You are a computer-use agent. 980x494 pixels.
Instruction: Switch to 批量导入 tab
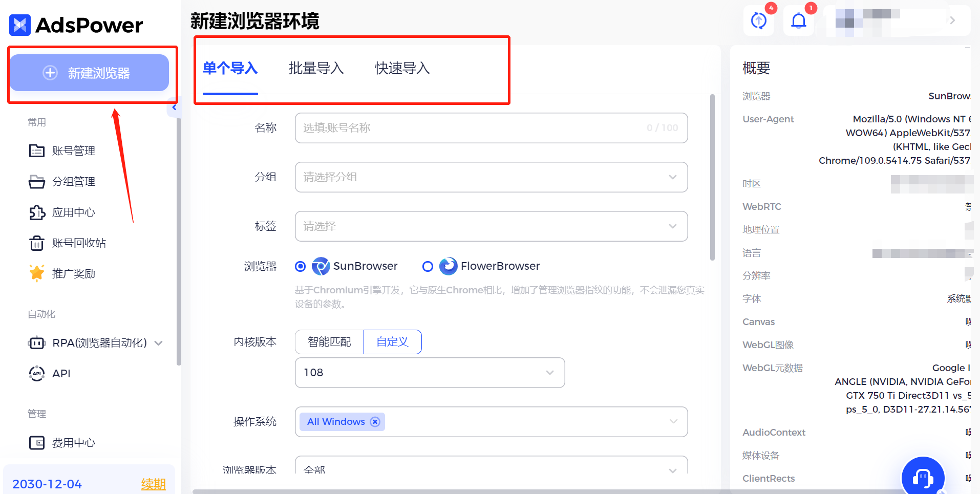click(316, 68)
